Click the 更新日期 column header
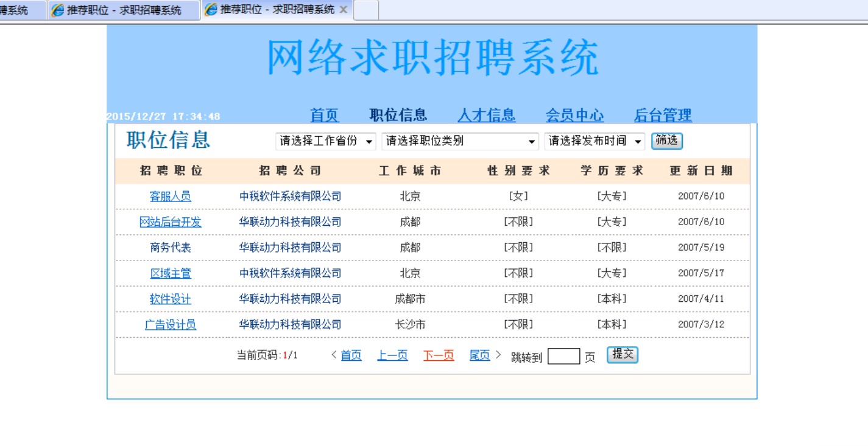868x446 pixels. 701,171
